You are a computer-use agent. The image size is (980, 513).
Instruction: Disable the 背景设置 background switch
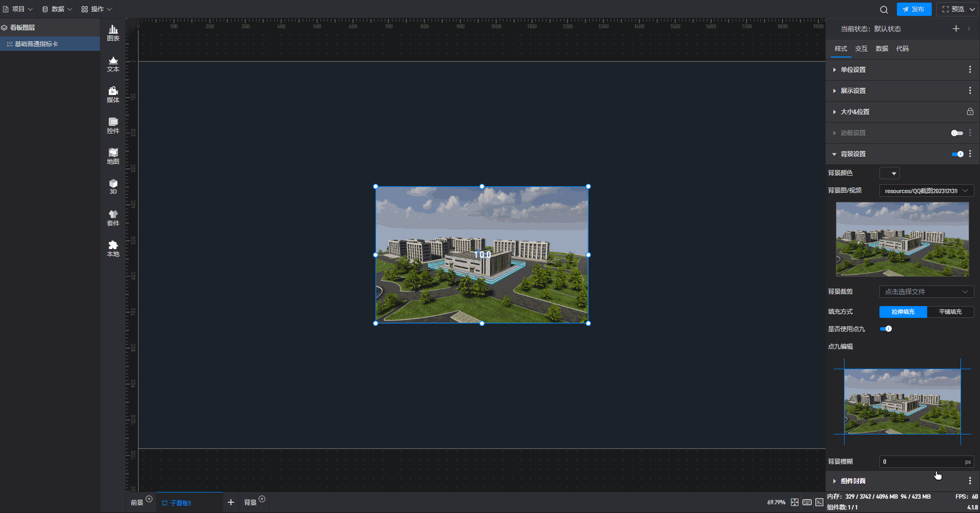957,154
